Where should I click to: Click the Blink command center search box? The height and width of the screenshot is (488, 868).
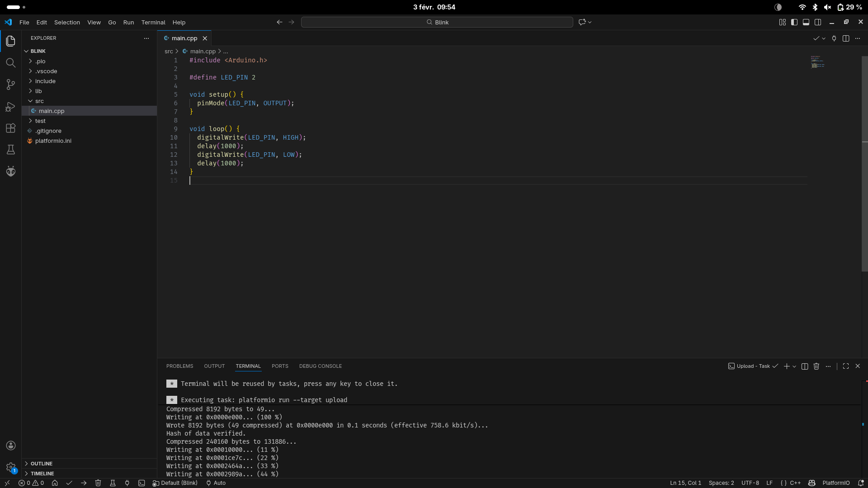coord(437,22)
